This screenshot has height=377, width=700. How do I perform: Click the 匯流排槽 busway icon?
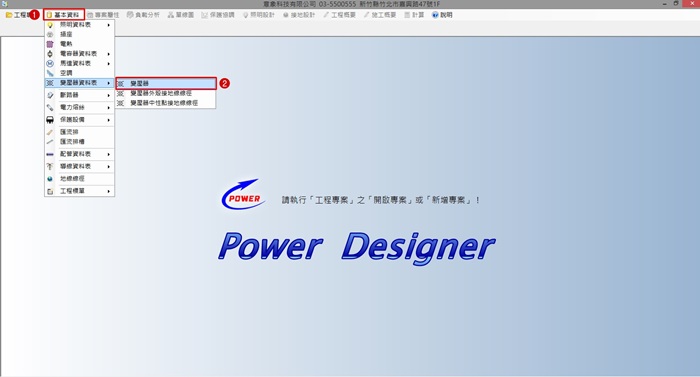50,142
